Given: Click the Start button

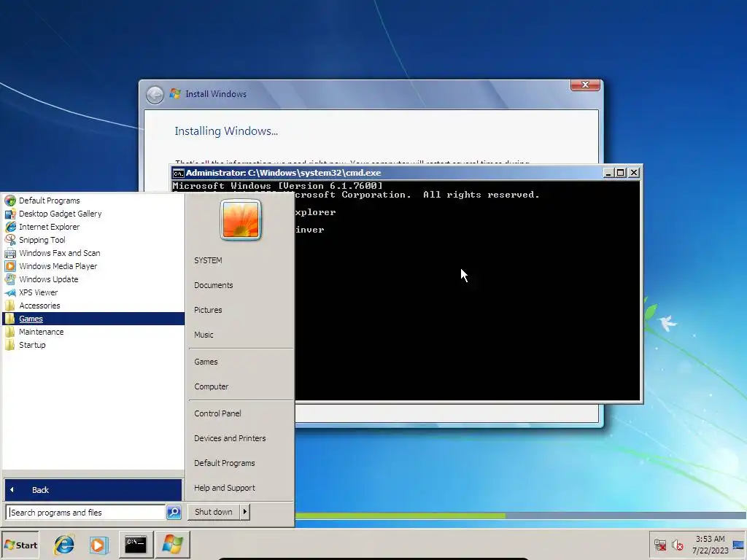Looking at the screenshot, I should (20, 545).
